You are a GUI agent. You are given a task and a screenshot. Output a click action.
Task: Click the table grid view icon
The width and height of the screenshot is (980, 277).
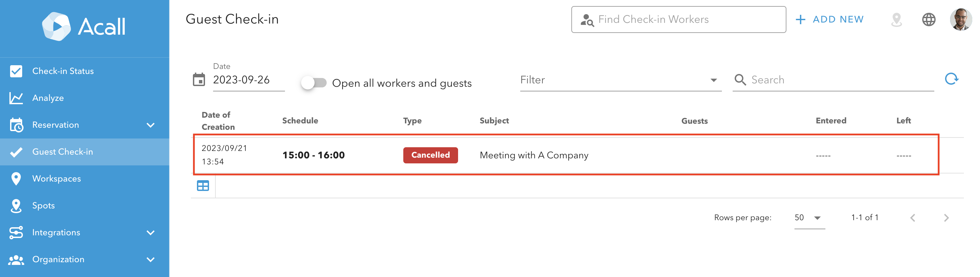coord(203,186)
